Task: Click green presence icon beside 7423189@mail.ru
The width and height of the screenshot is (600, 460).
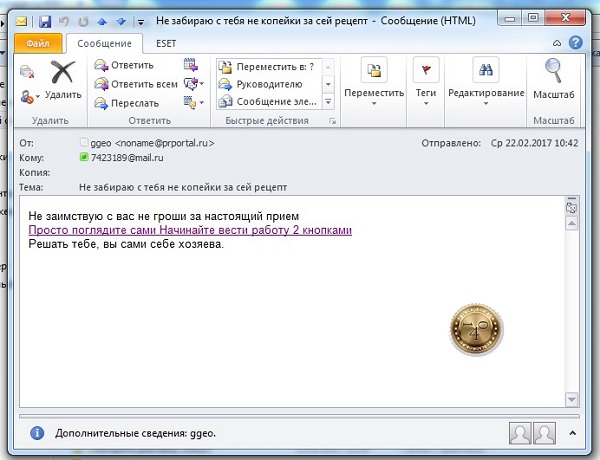Action: (x=84, y=157)
